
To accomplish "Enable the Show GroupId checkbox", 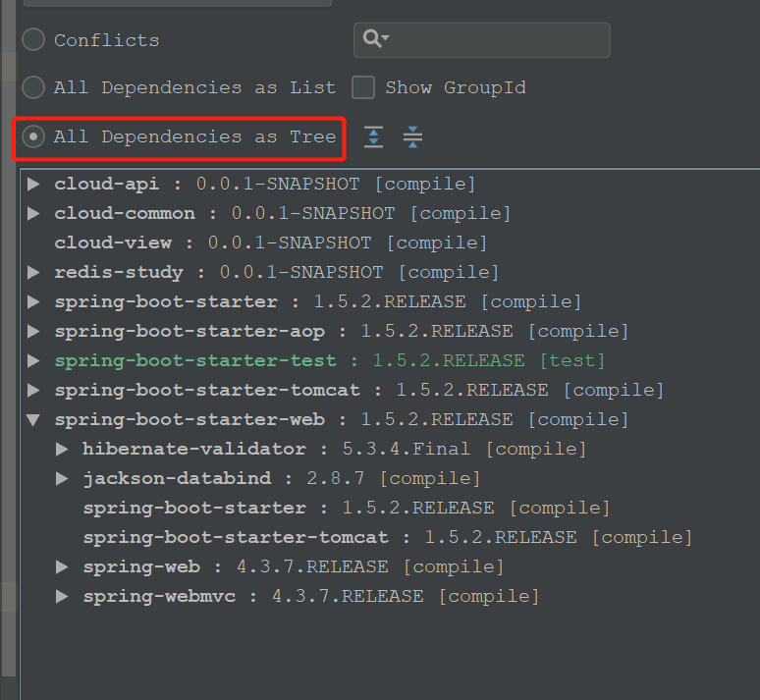I will (x=363, y=87).
